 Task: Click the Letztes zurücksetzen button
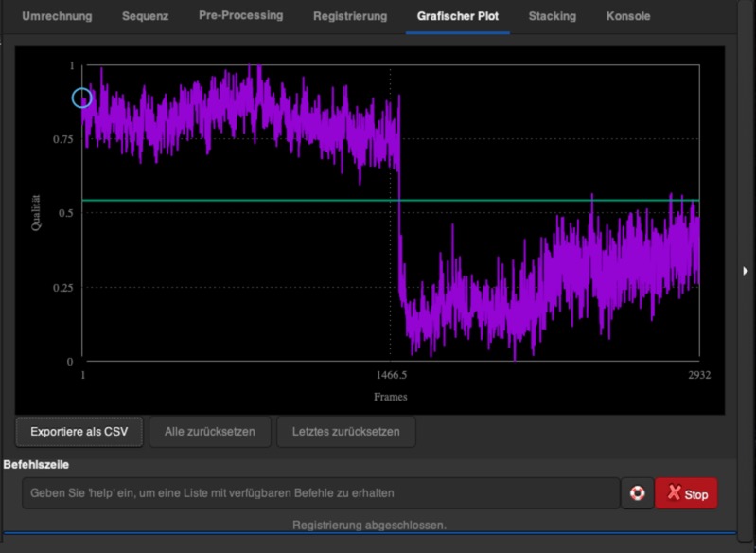345,432
